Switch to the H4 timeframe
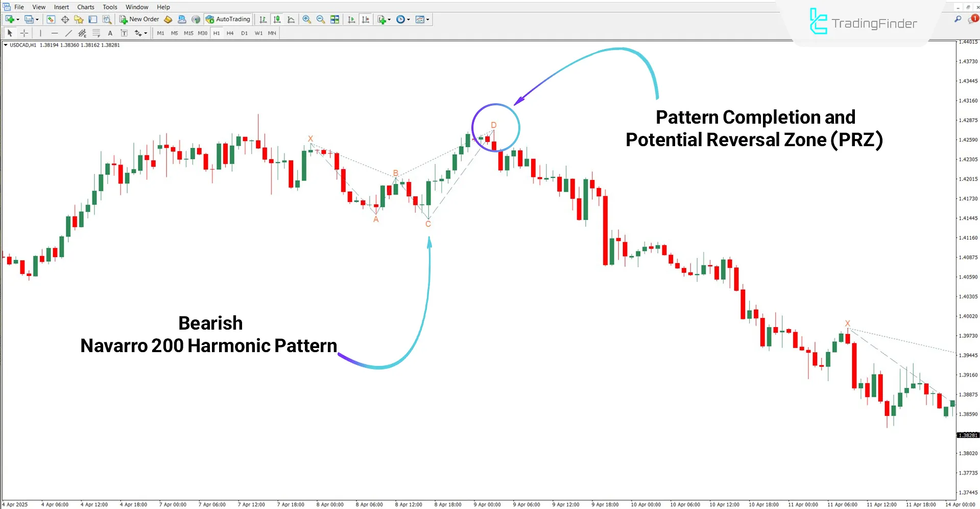The height and width of the screenshot is (509, 980). [x=230, y=33]
